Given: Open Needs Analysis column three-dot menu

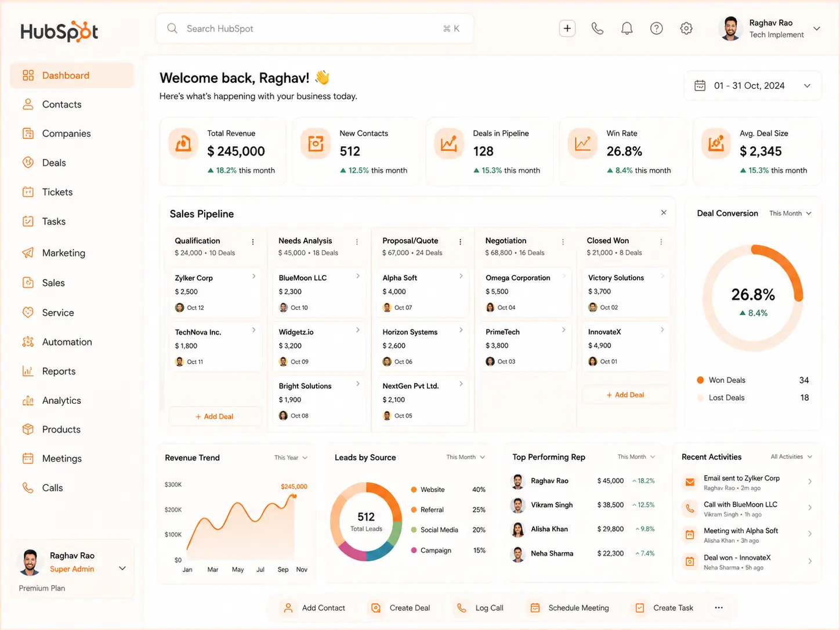Looking at the screenshot, I should tap(357, 242).
